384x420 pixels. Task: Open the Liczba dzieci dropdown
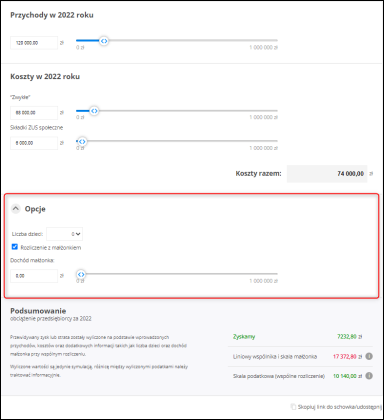65,234
